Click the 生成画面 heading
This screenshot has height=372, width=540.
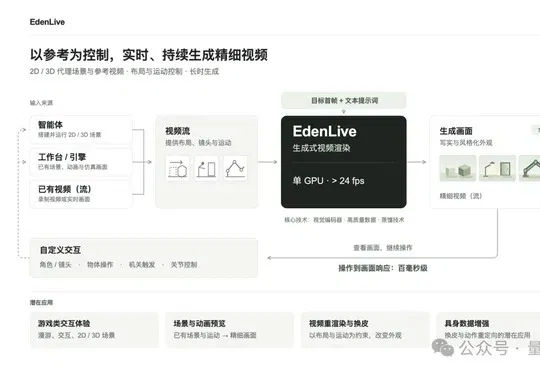click(456, 131)
